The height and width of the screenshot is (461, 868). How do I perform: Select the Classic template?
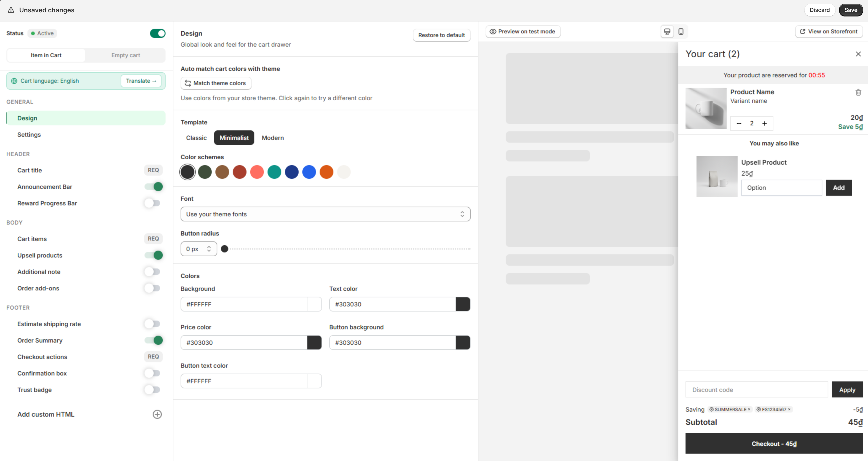click(x=196, y=138)
